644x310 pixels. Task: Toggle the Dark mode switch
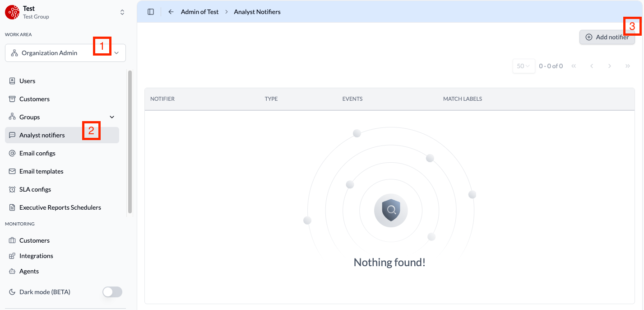click(x=112, y=291)
